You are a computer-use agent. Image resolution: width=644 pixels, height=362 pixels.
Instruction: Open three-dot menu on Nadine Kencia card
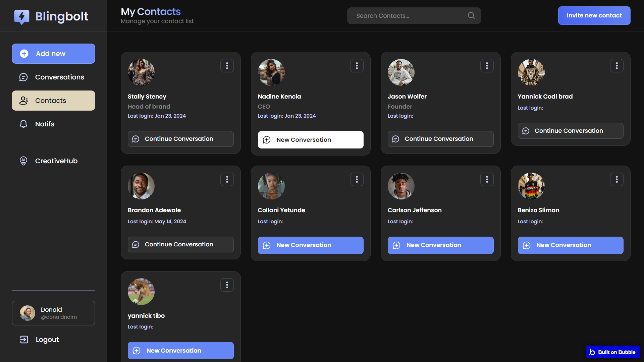coord(357,66)
